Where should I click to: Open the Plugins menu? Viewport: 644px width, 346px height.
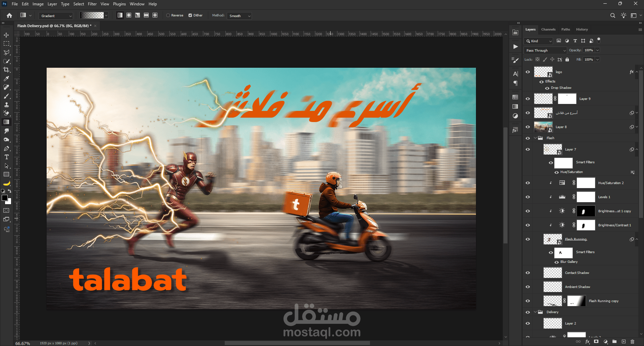coord(119,4)
